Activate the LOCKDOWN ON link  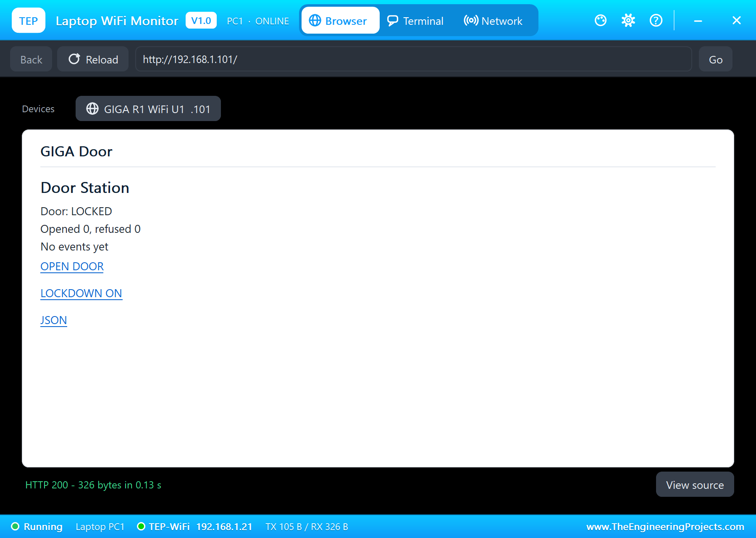(81, 293)
